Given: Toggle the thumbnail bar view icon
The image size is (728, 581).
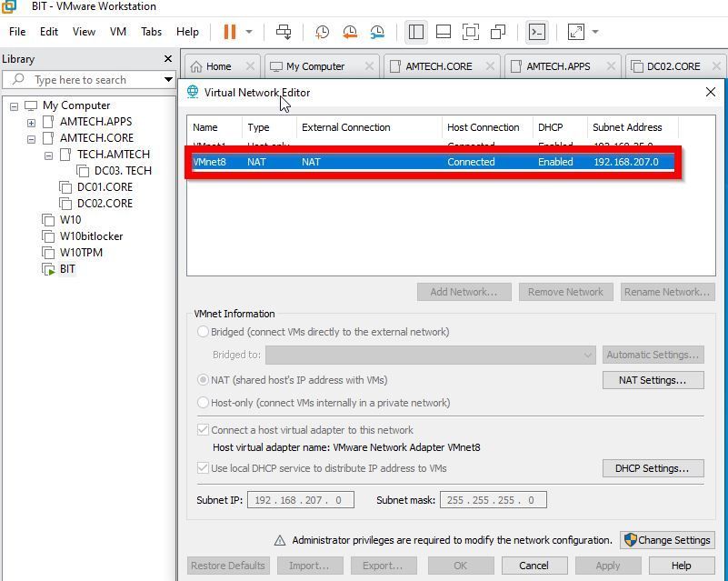Looking at the screenshot, I should [x=444, y=32].
